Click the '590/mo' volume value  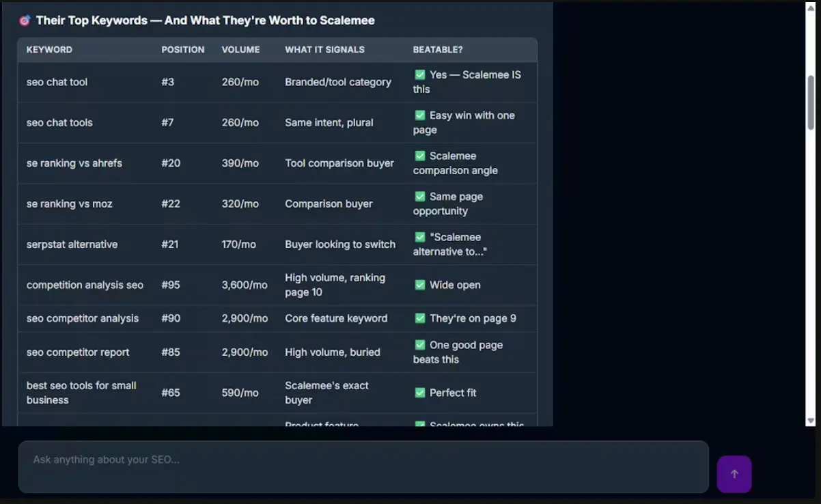click(240, 393)
